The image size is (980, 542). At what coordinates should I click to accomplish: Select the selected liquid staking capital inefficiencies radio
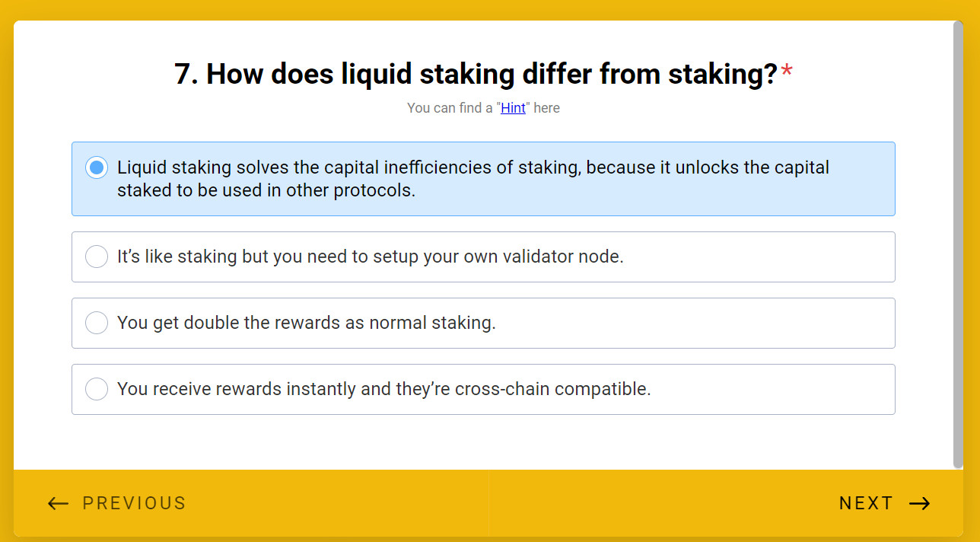tap(97, 167)
